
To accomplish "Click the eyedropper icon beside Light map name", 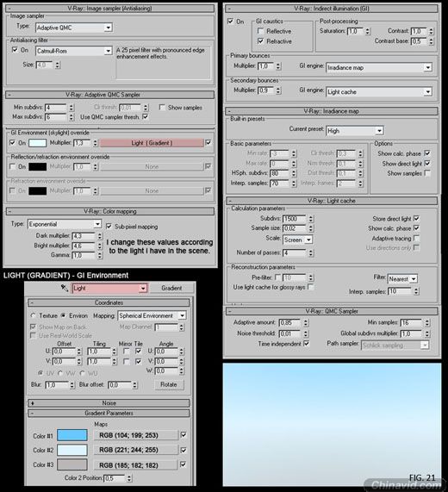I will point(65,288).
